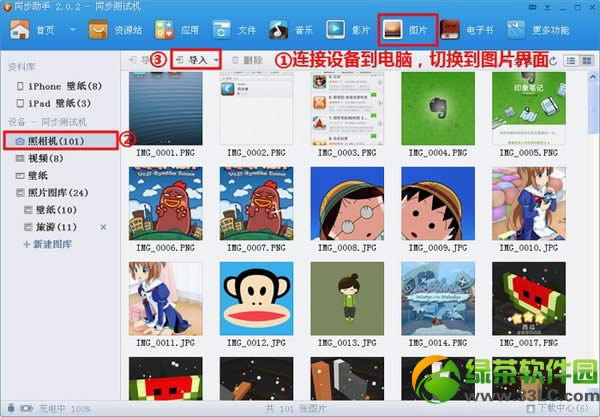Delete 旅游 album with x icon
The height and width of the screenshot is (417, 600).
pos(103,227)
